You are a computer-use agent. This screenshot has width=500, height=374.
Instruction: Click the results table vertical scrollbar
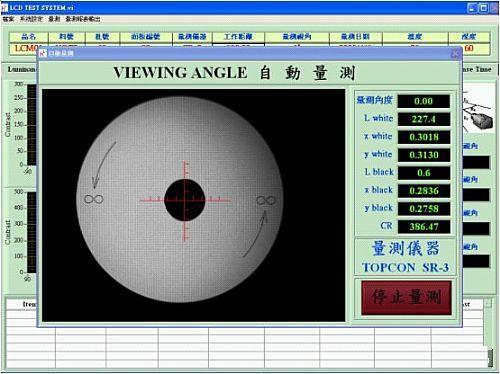(x=488, y=333)
